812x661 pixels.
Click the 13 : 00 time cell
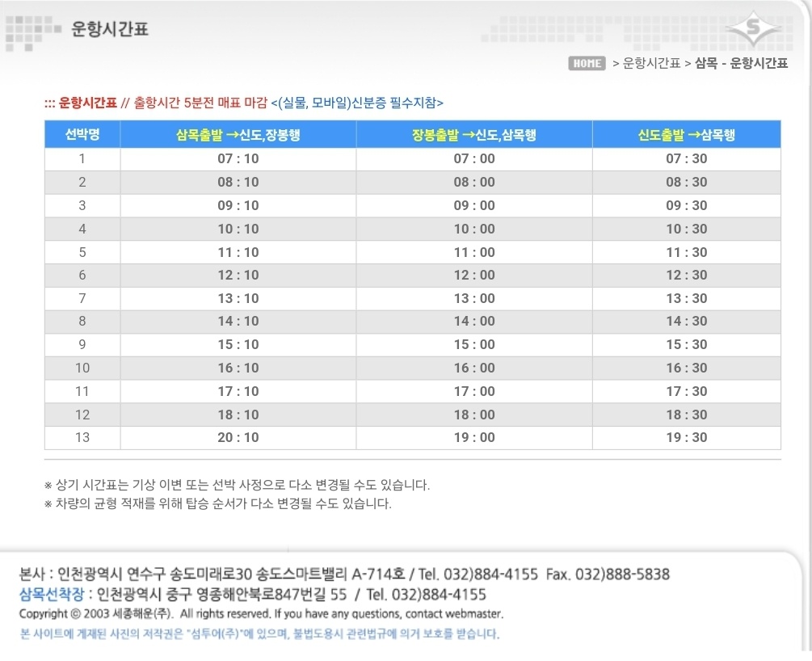point(474,298)
